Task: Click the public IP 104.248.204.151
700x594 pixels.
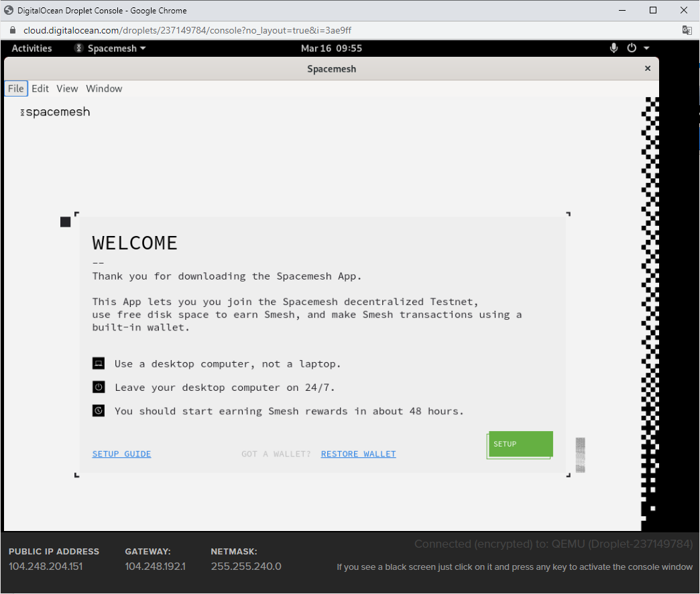Action: [46, 567]
